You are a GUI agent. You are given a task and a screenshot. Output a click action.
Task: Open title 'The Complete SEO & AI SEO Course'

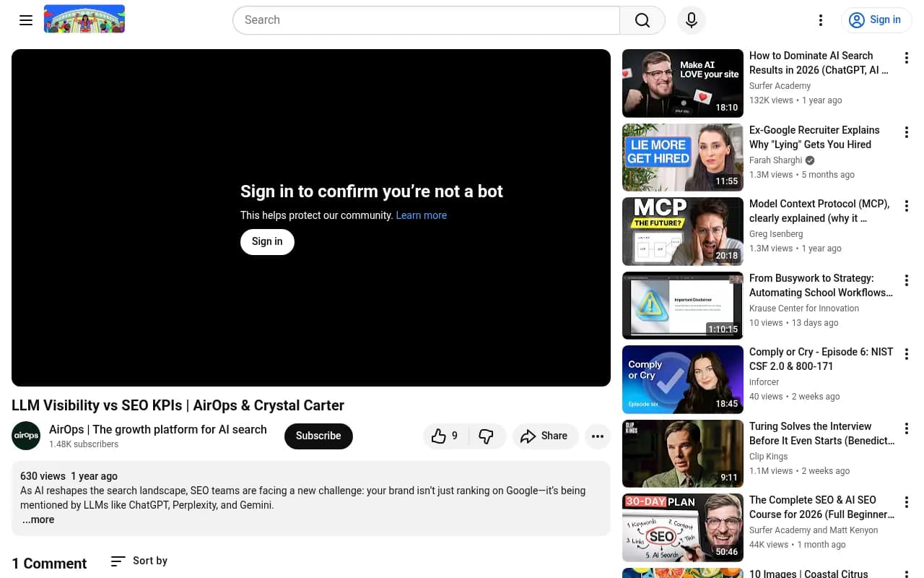point(822,507)
